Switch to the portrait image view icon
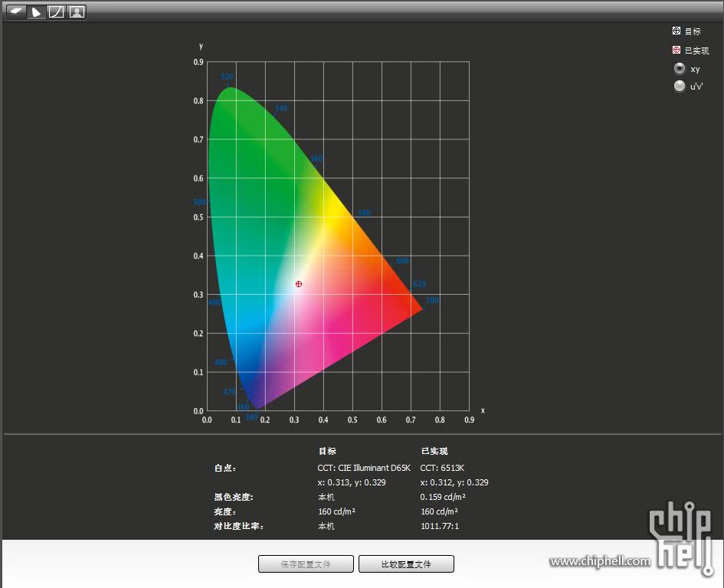The width and height of the screenshot is (724, 588). tap(76, 11)
